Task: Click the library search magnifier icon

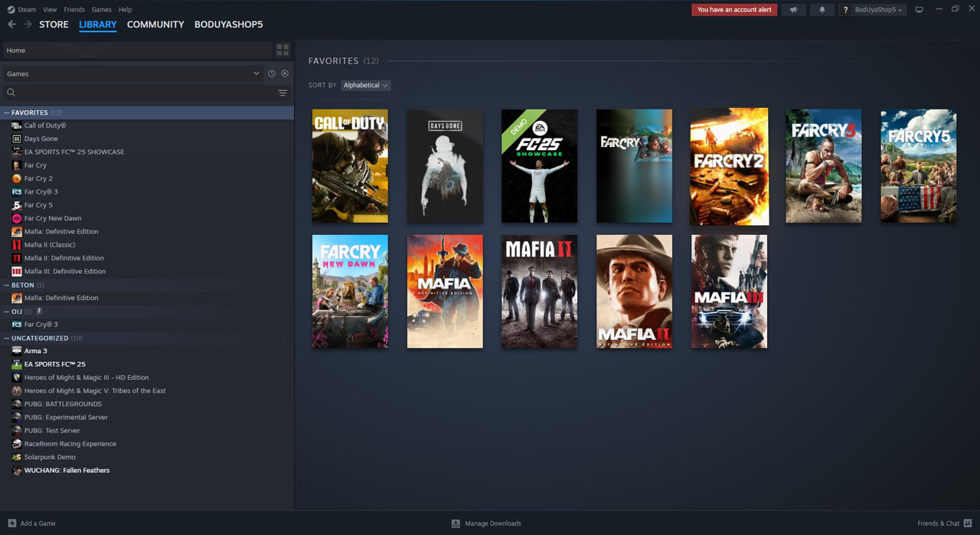Action: pos(11,93)
